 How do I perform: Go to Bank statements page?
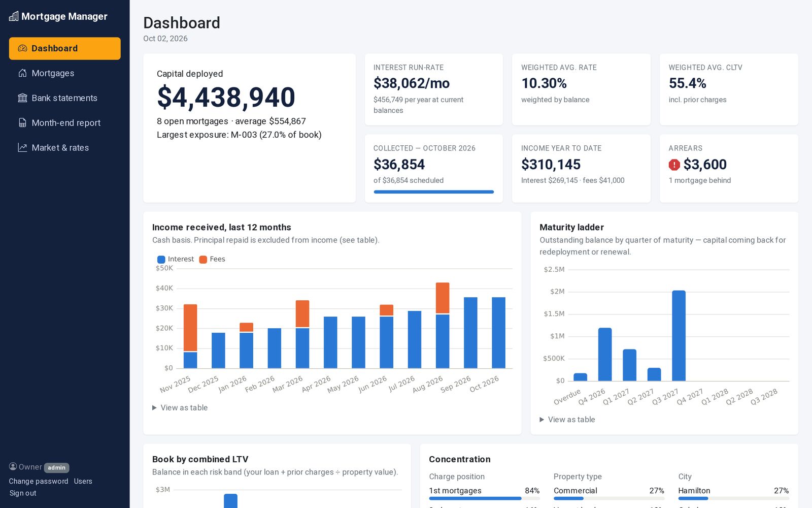point(65,98)
